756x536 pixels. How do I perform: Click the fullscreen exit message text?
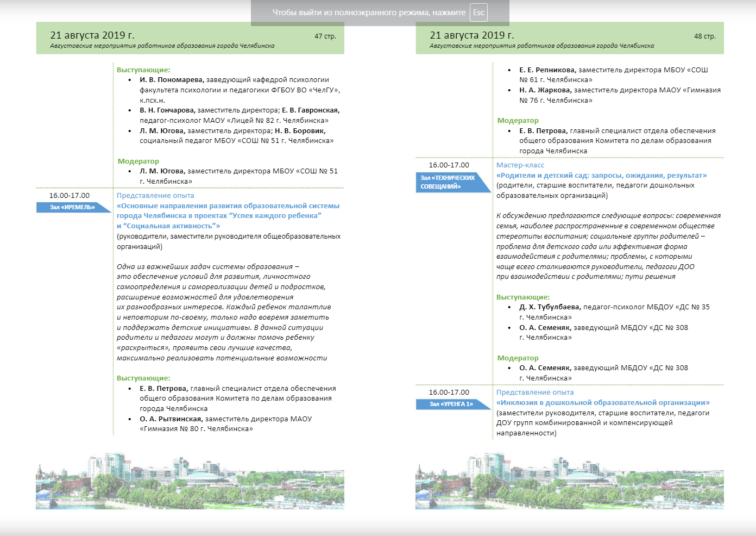pos(369,13)
